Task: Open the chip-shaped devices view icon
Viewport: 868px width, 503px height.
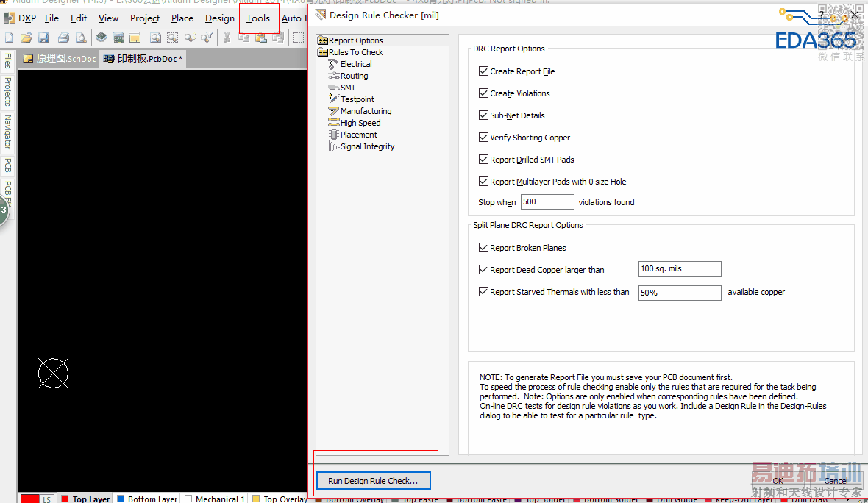Action: [101, 38]
